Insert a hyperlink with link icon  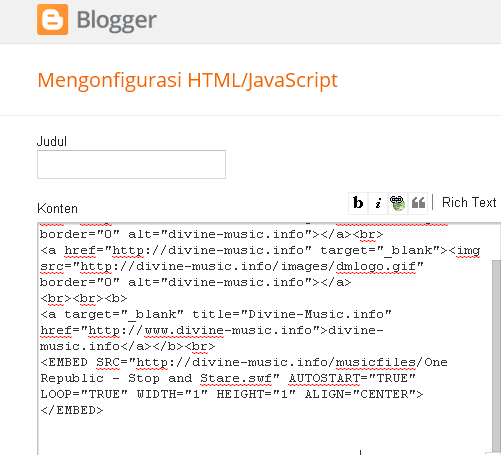[x=397, y=203]
